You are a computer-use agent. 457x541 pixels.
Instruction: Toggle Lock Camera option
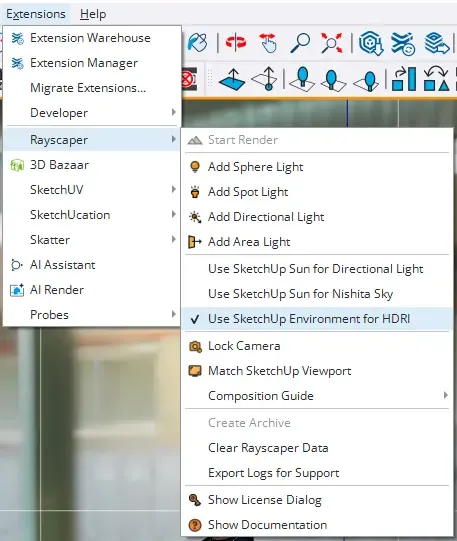pyautogui.click(x=317, y=346)
